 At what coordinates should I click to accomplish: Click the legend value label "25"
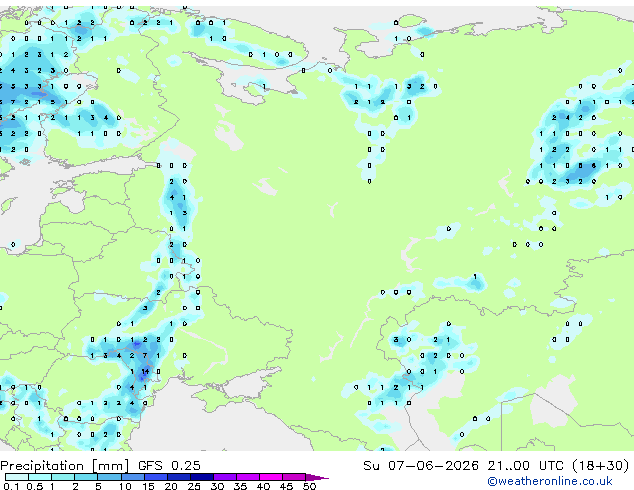coord(194,486)
